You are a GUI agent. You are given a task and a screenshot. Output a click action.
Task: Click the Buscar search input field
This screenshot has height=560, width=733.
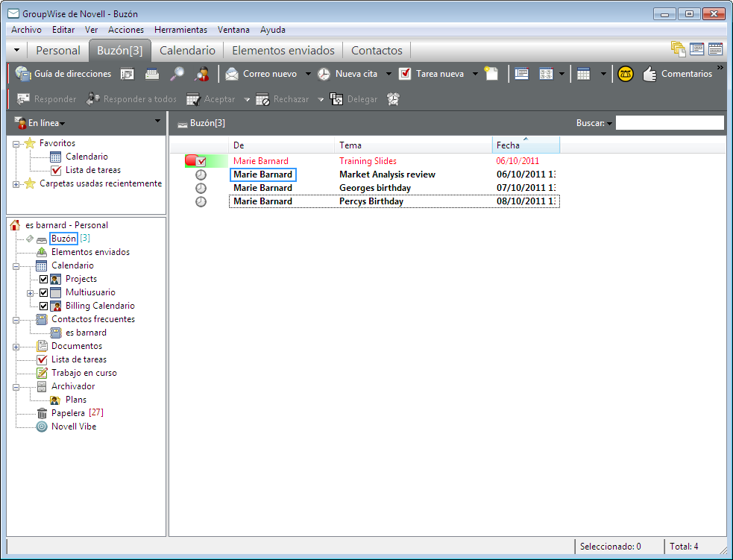pyautogui.click(x=669, y=123)
